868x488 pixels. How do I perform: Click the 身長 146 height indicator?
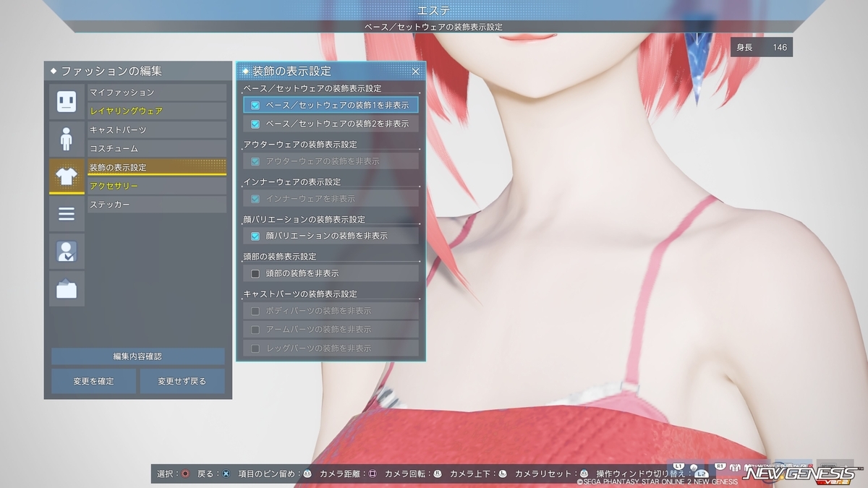(x=762, y=48)
